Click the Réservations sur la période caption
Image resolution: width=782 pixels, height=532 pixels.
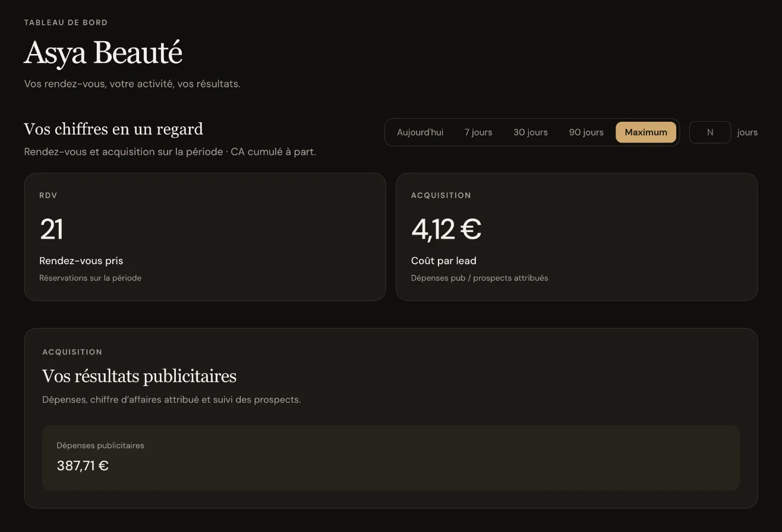click(x=90, y=278)
